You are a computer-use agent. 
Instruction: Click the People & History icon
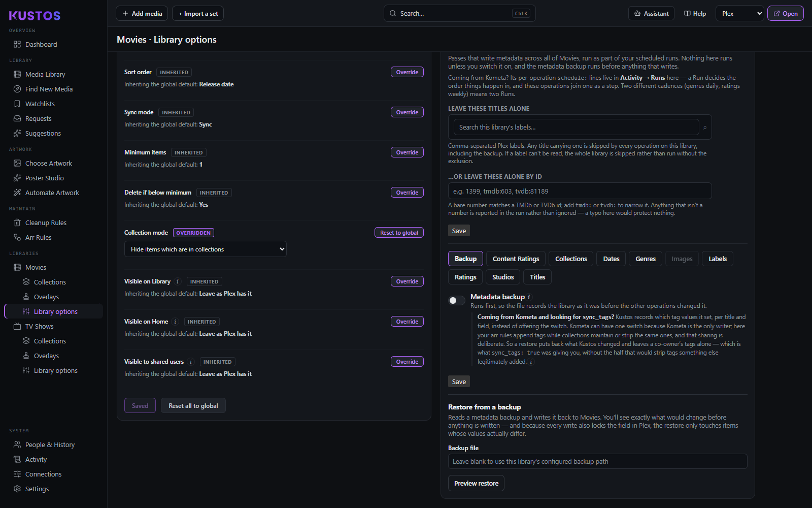tap(17, 444)
